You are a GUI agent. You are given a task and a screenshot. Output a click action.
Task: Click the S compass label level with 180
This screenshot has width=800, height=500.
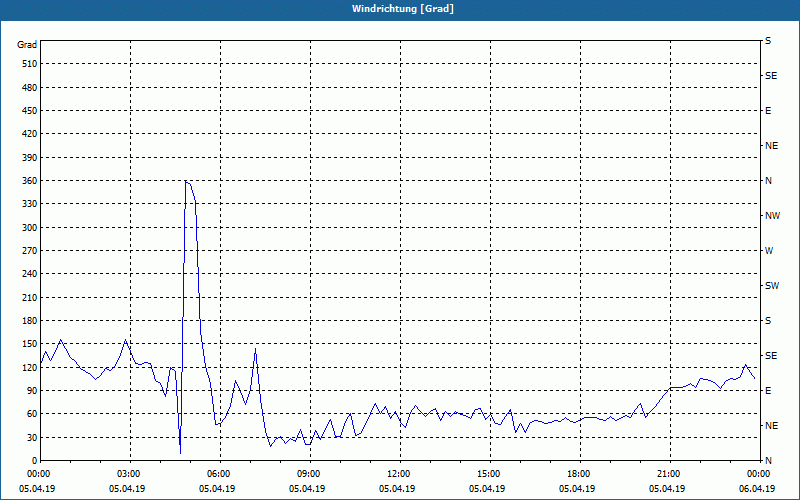click(x=768, y=321)
